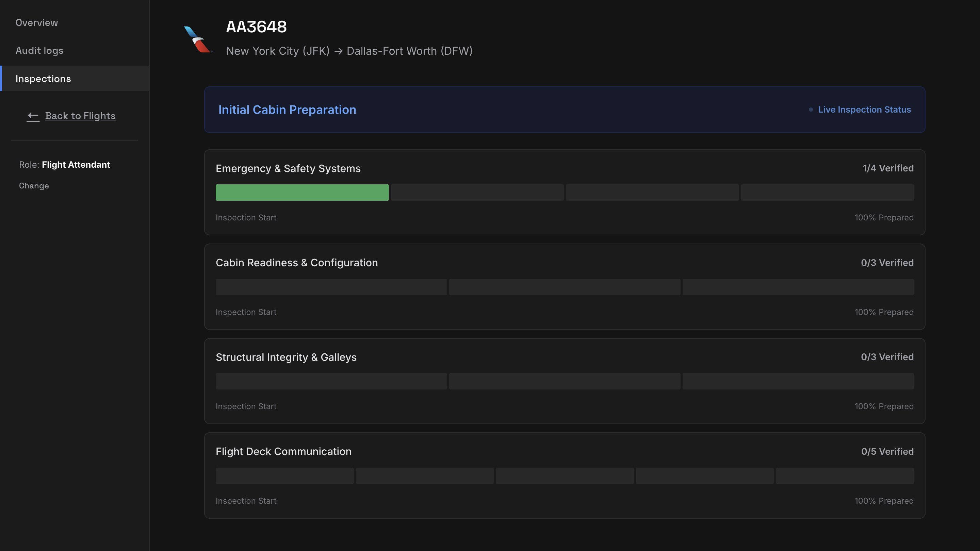The image size is (980, 551).
Task: Click last empty segment of Emergency & Safety progress
Action: click(827, 193)
